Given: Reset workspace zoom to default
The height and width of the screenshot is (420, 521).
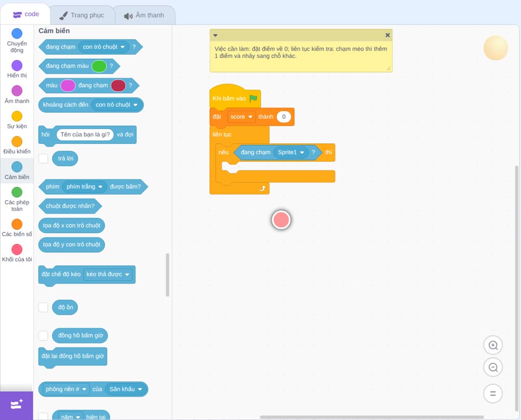Looking at the screenshot, I should pyautogui.click(x=493, y=393).
